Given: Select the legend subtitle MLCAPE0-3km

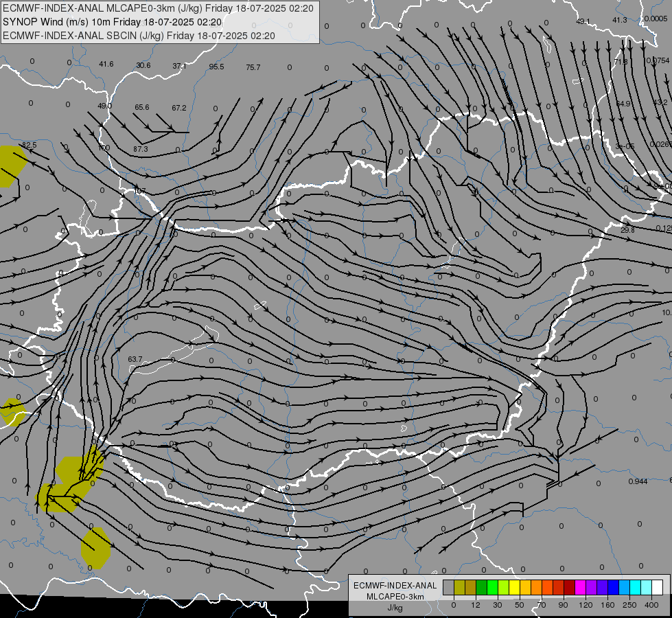Looking at the screenshot, I should (395, 597).
